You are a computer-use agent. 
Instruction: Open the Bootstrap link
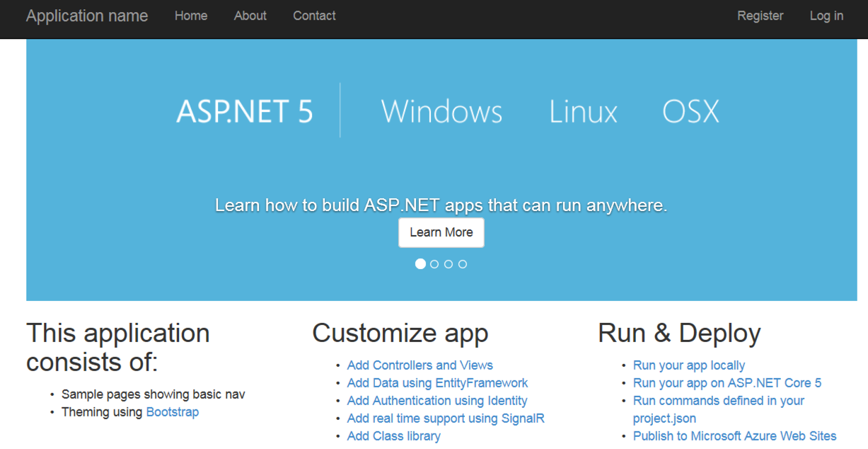pyautogui.click(x=173, y=412)
